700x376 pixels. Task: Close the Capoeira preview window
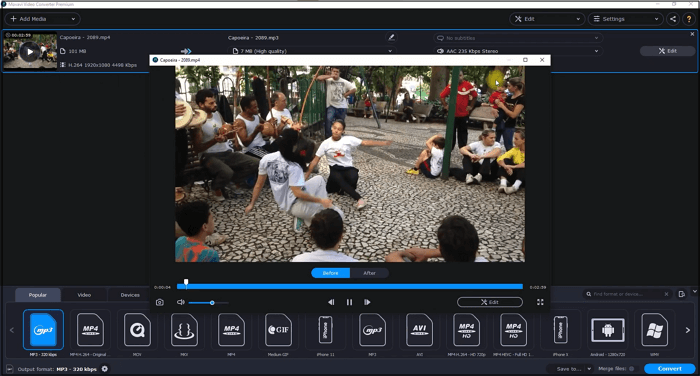[x=542, y=60]
